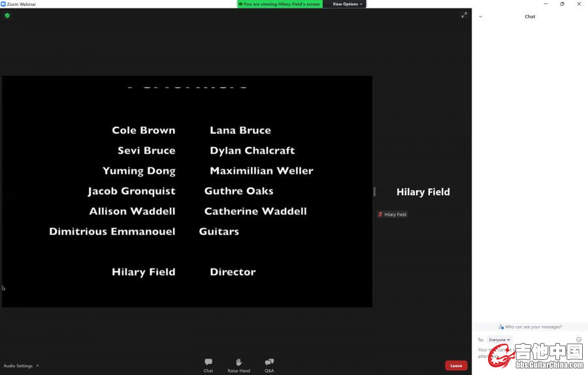
Task: Maximize the Zoom Webinar window
Action: point(562,4)
